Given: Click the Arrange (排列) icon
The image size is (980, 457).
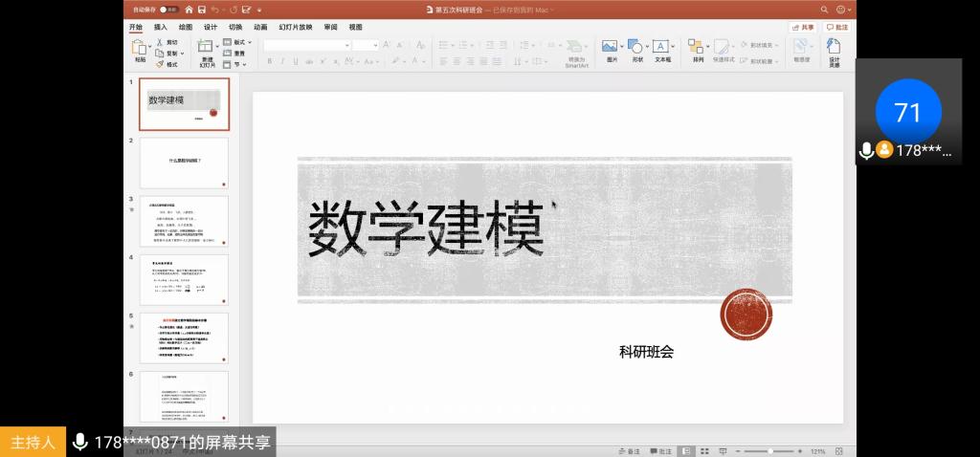Looking at the screenshot, I should tap(697, 49).
